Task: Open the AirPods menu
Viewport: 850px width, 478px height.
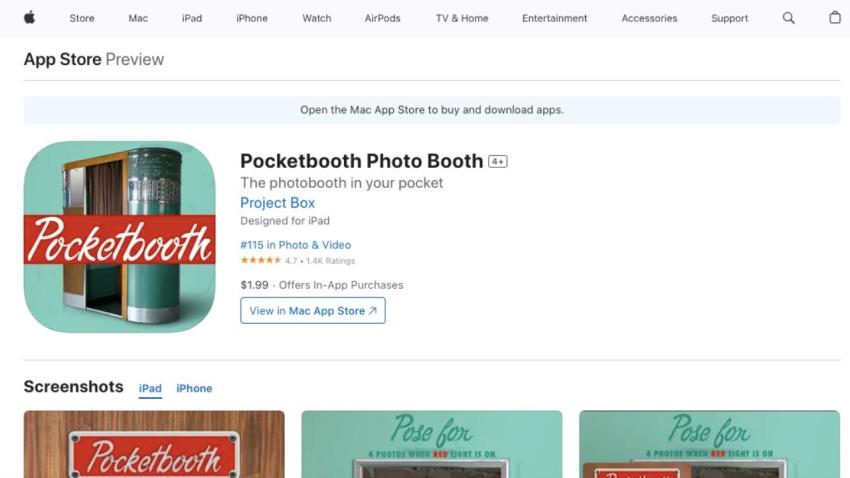Action: (x=382, y=18)
